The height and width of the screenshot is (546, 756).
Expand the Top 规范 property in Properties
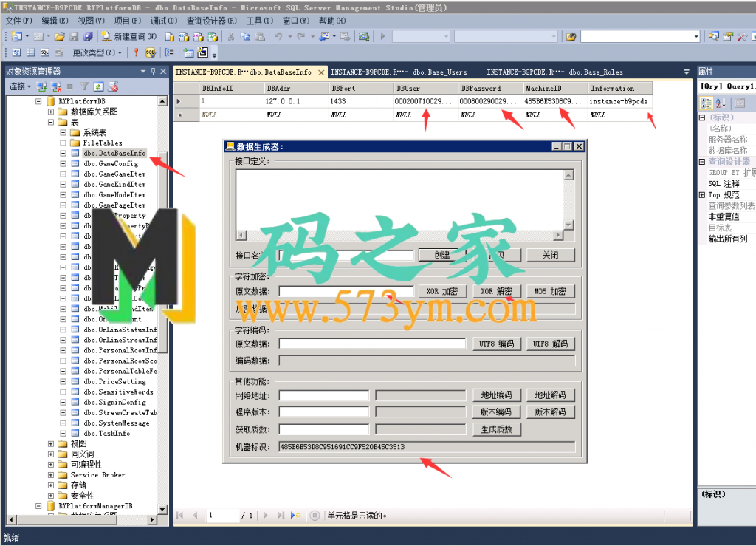(702, 195)
